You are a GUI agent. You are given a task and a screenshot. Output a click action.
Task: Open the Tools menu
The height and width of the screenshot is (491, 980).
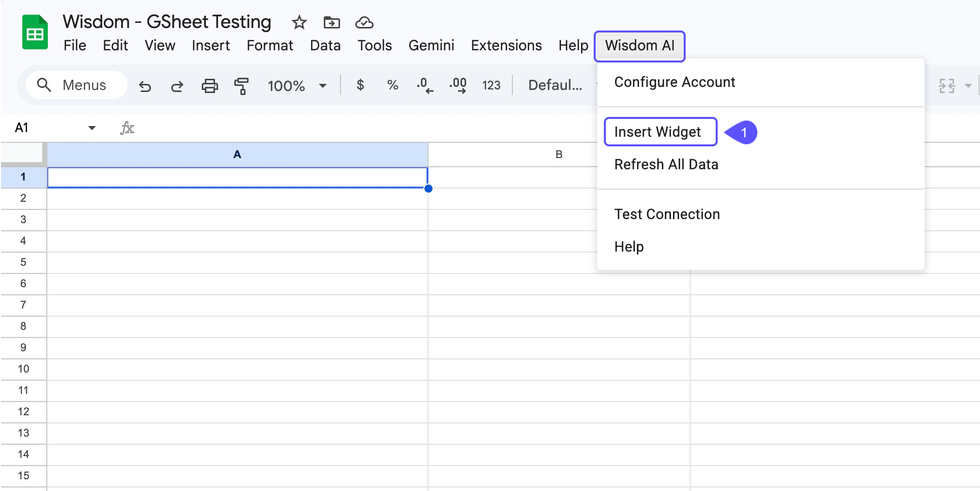click(375, 45)
